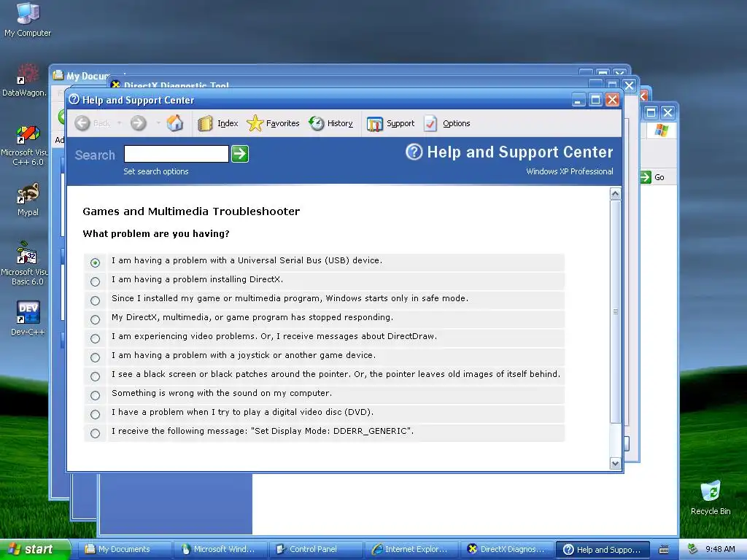Click the vertical scrollbar thumb in Help pane
Image resolution: width=747 pixels, height=560 pixels.
pos(615,311)
